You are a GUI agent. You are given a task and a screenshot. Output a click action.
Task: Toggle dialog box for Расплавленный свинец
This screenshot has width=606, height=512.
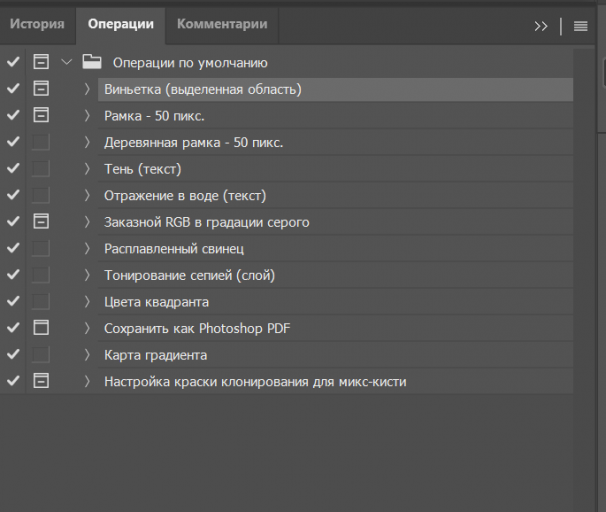[x=41, y=248]
